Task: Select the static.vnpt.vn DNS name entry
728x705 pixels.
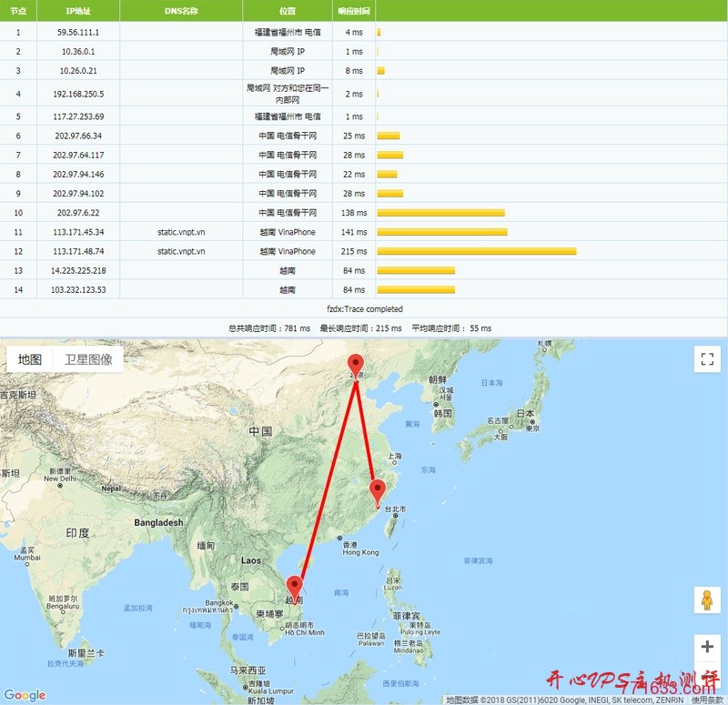Action: [181, 231]
